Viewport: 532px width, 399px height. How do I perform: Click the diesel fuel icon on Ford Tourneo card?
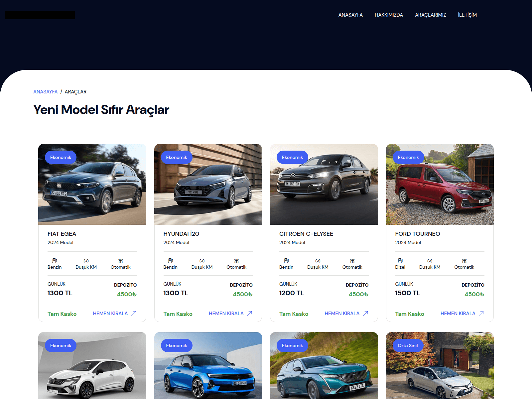pyautogui.click(x=400, y=261)
